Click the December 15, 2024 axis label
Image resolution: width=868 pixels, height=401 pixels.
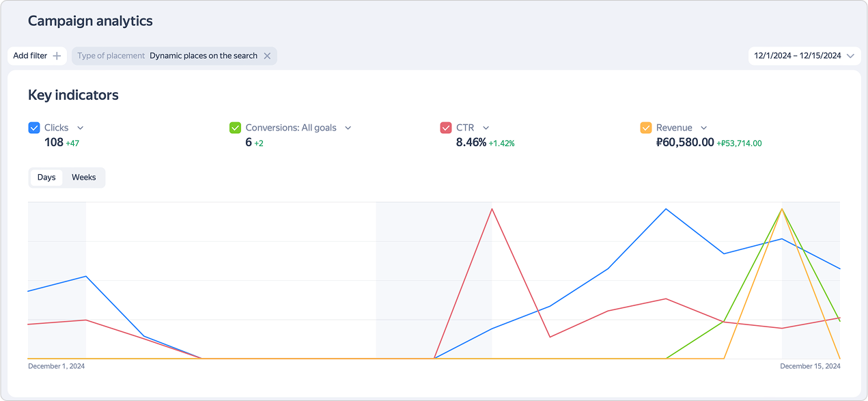coord(810,367)
